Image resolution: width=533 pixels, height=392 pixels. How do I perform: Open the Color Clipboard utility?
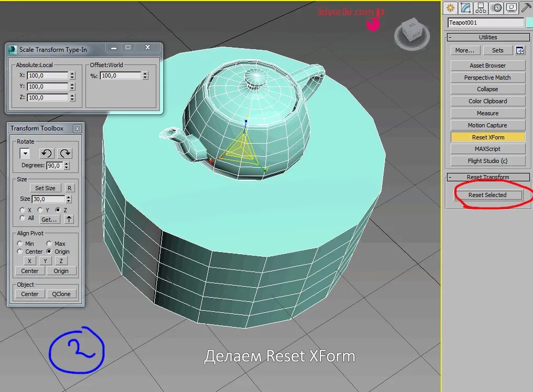(x=488, y=101)
